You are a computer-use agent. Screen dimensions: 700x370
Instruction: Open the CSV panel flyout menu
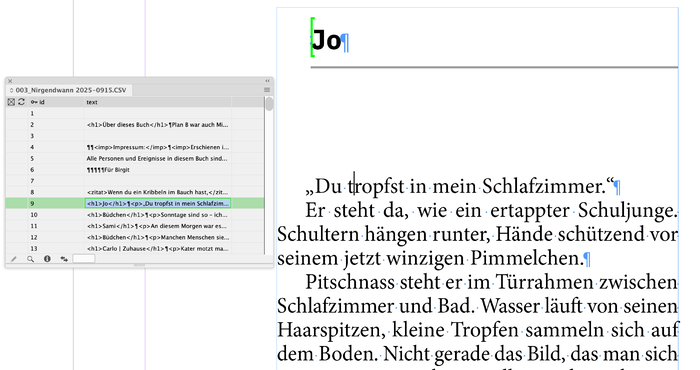point(267,90)
